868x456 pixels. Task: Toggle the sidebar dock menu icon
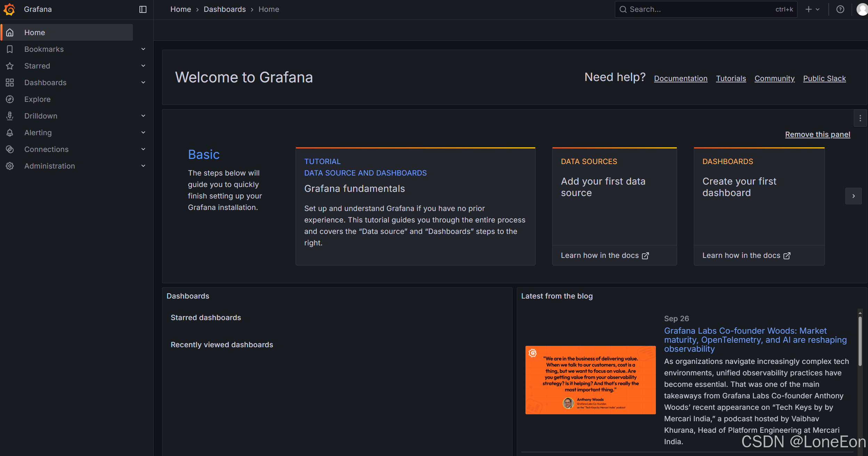[143, 9]
